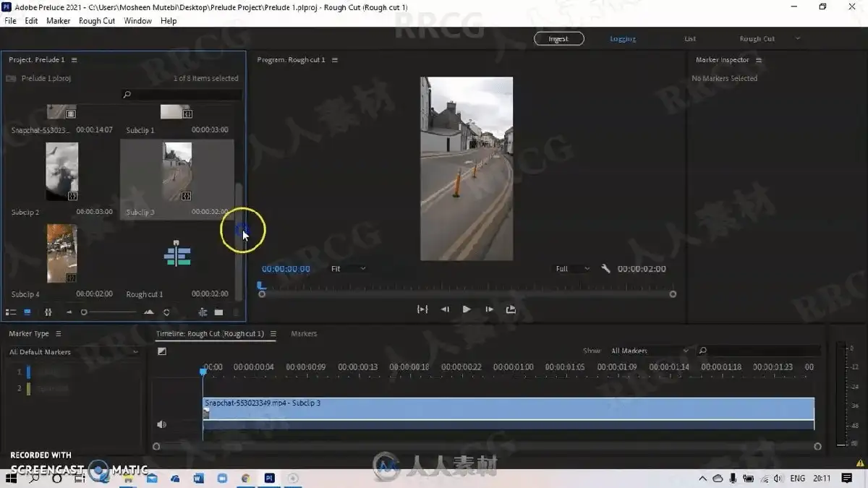
Task: Click the export frame button
Action: (x=511, y=309)
